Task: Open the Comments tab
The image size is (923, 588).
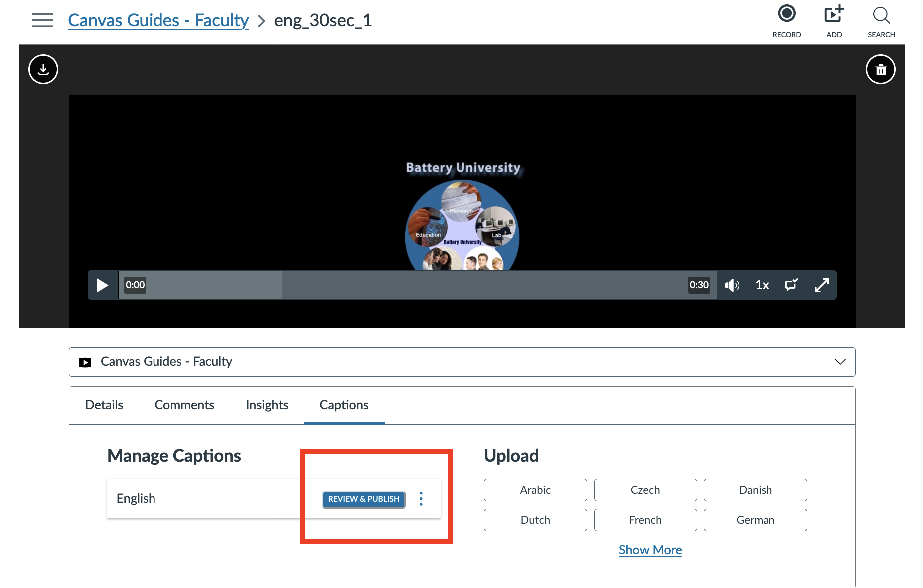Action: point(184,405)
